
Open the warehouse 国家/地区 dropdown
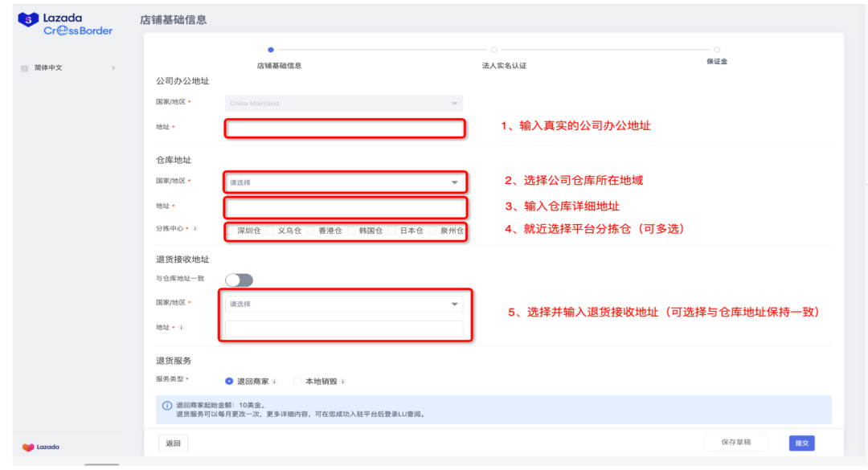[344, 182]
